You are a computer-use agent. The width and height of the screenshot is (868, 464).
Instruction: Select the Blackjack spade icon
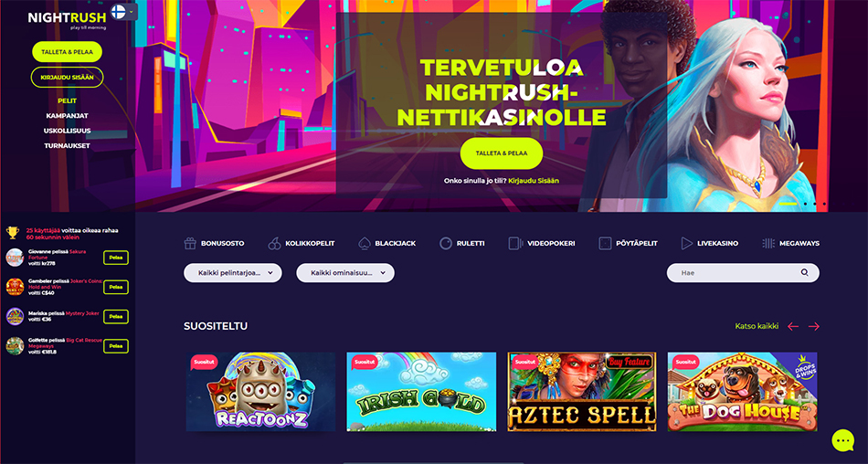coord(365,243)
